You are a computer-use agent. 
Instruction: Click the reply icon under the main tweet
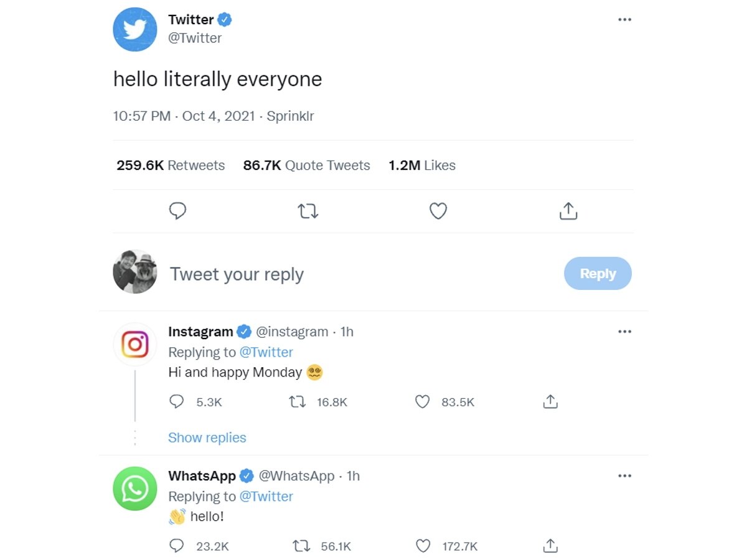pyautogui.click(x=177, y=211)
